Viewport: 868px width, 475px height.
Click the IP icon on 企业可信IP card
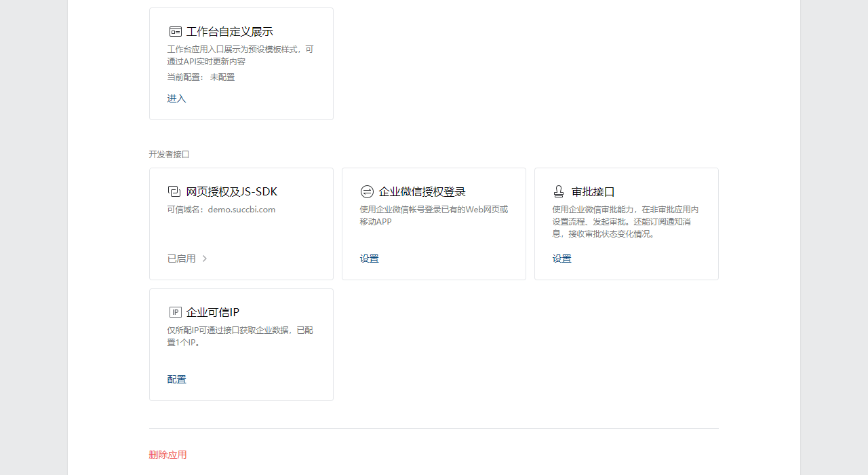(x=175, y=312)
